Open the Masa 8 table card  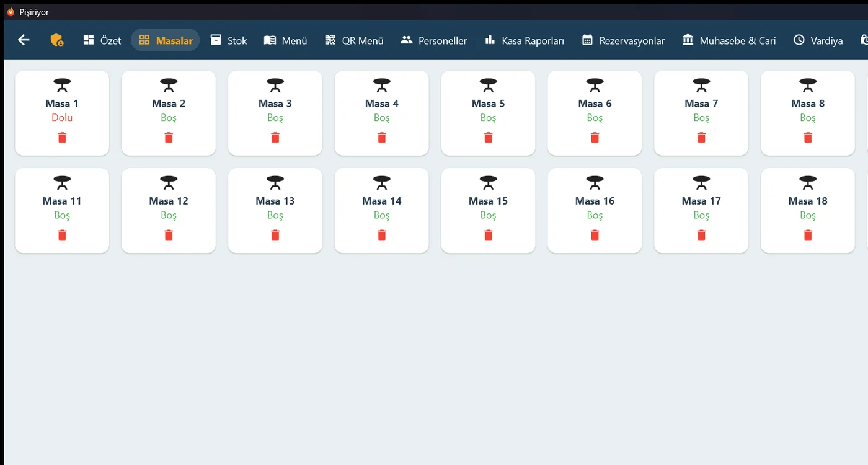click(x=808, y=113)
